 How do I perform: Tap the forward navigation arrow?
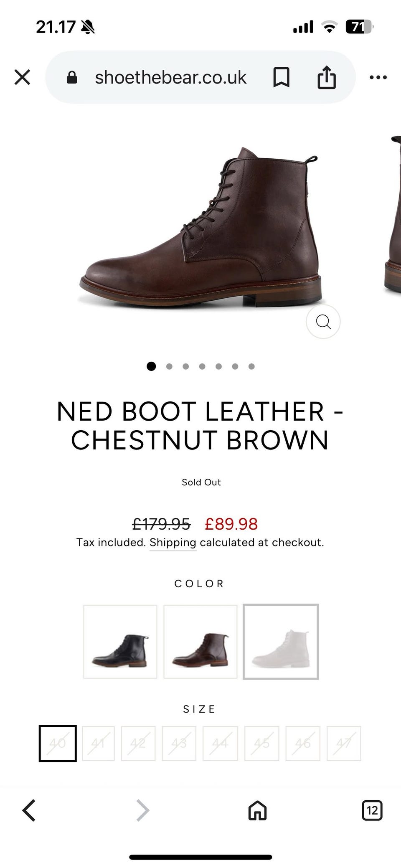143,810
